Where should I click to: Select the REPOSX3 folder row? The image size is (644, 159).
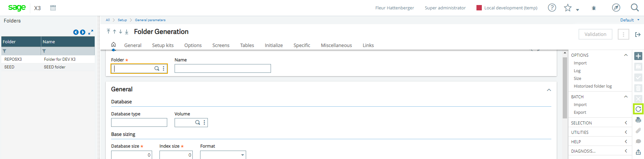[x=48, y=59]
